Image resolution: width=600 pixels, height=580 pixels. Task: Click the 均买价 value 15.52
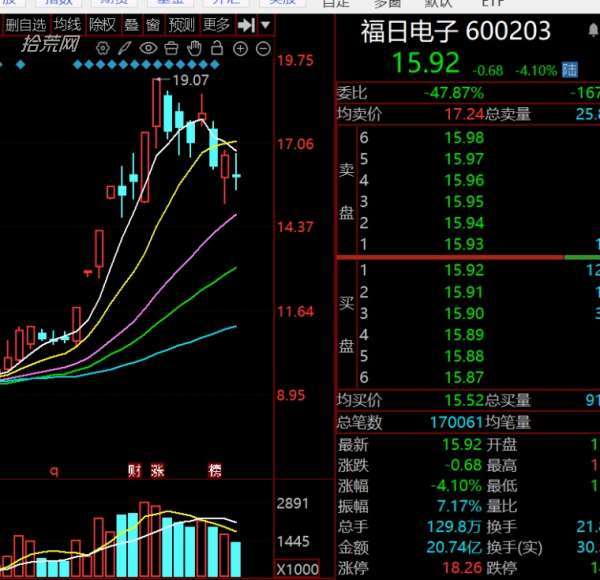point(464,400)
